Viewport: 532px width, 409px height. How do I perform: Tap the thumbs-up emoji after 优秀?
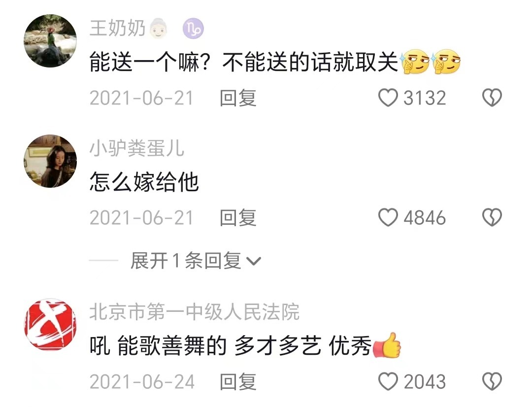(387, 345)
